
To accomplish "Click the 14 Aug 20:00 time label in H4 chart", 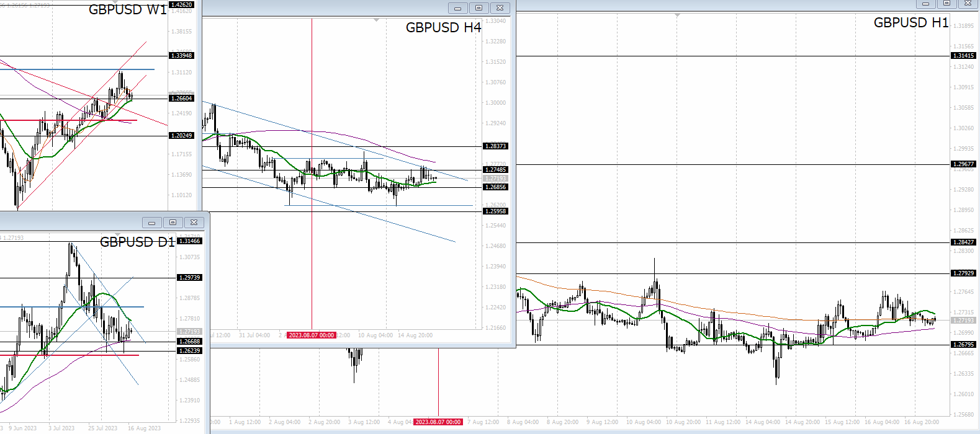I will tap(415, 335).
